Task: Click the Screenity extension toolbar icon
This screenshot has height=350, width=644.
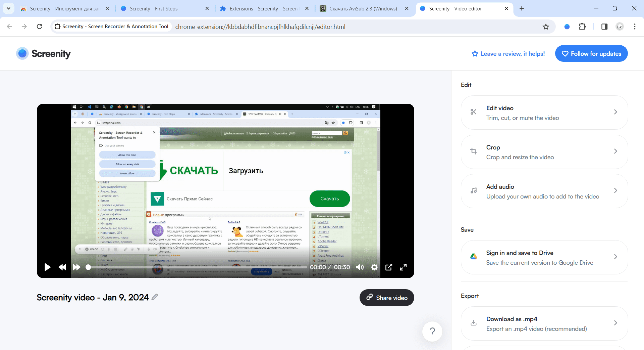Action: click(567, 27)
